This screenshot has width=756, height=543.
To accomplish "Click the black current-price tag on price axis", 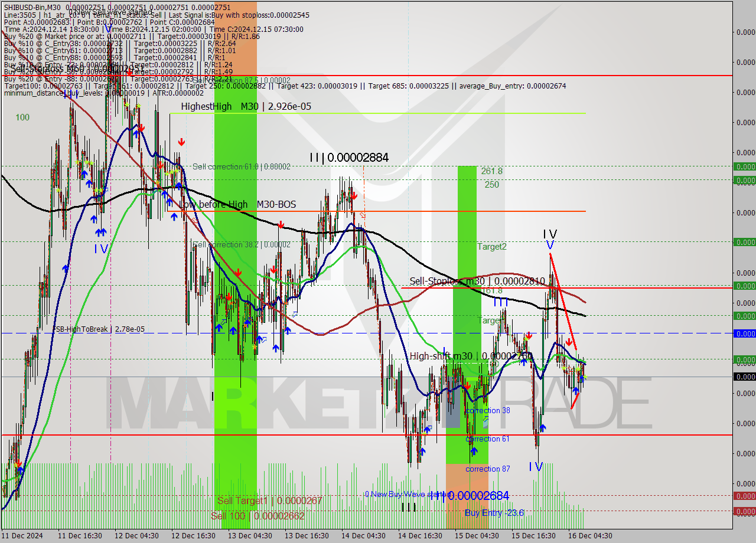I will pos(745,377).
